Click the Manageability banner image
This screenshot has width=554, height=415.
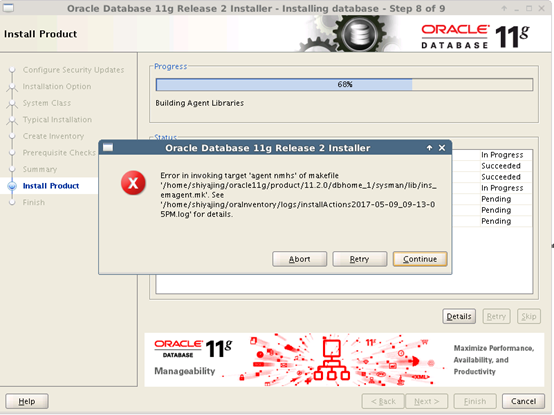[x=344, y=360]
